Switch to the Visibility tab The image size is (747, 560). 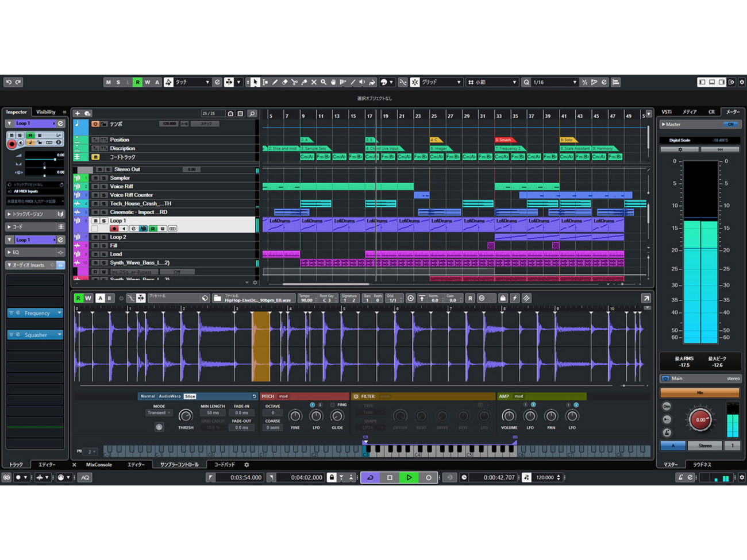46,112
